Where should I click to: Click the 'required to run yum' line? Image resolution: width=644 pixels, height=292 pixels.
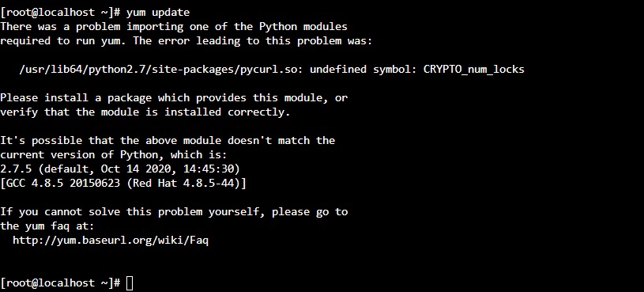[186, 41]
